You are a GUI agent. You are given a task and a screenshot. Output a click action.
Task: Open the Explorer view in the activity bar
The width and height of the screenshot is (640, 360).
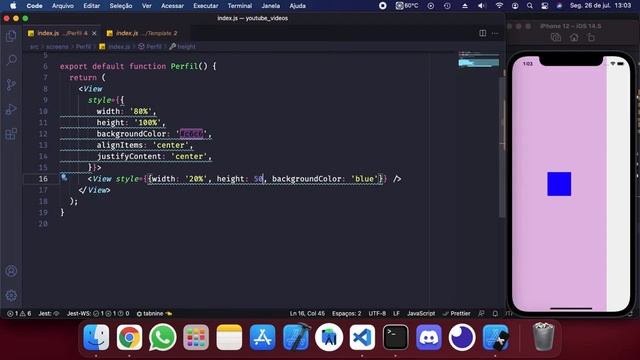coord(11,36)
